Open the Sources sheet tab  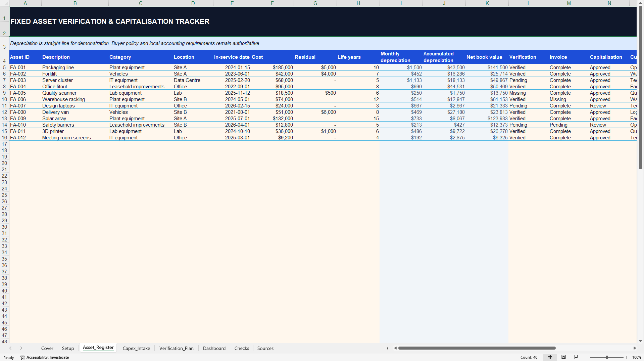(x=265, y=348)
